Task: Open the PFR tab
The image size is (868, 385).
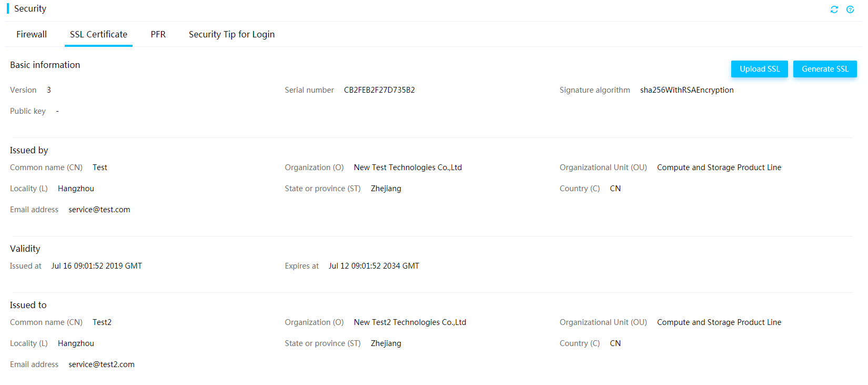Action: [158, 34]
